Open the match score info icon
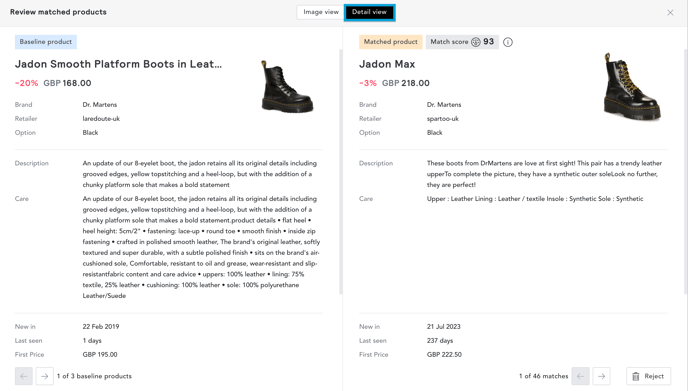 click(508, 42)
